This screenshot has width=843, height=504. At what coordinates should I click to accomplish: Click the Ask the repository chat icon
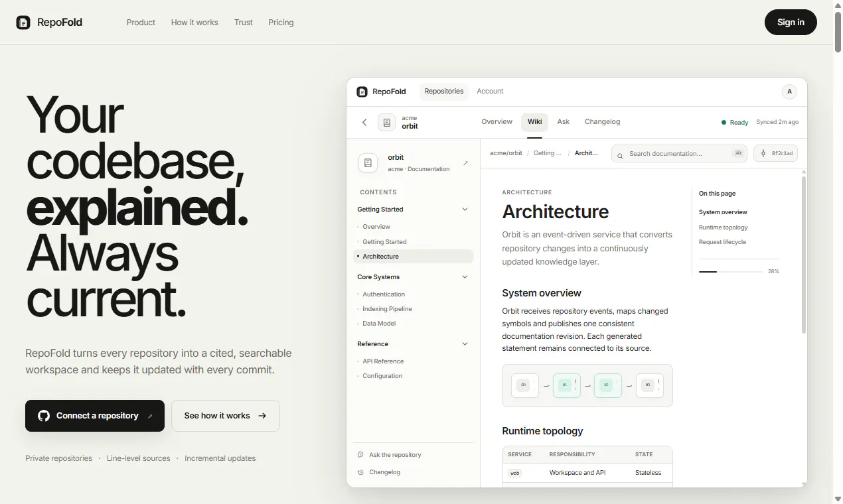360,455
